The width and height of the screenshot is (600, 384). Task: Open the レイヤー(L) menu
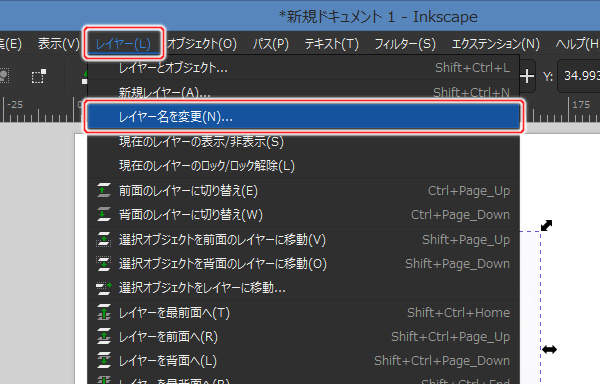point(123,44)
